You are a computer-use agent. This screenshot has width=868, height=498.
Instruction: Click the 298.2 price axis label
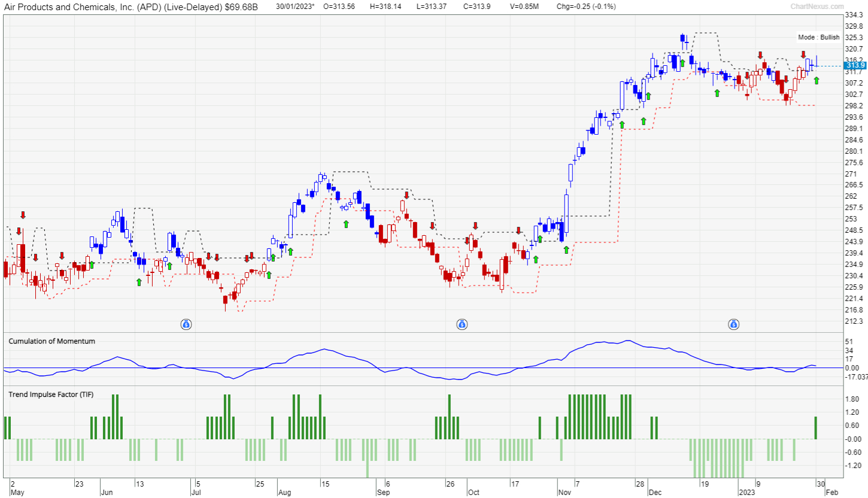pos(853,105)
